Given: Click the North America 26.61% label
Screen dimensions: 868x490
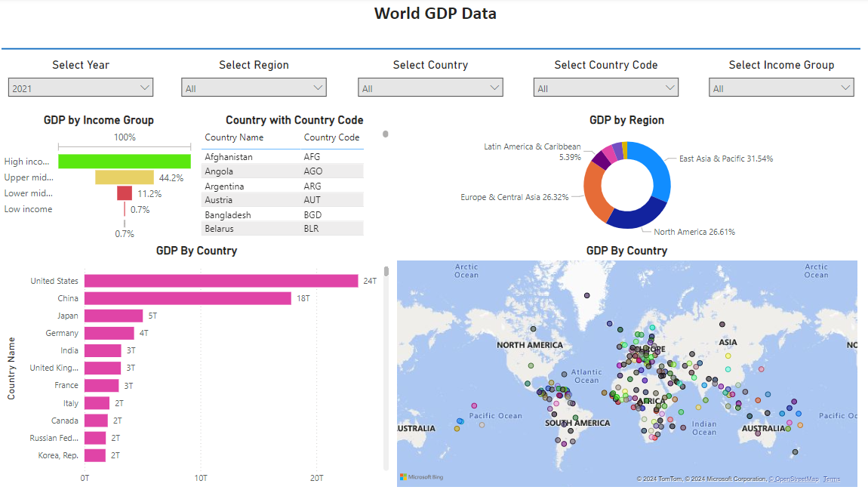Looking at the screenshot, I should pos(694,232).
